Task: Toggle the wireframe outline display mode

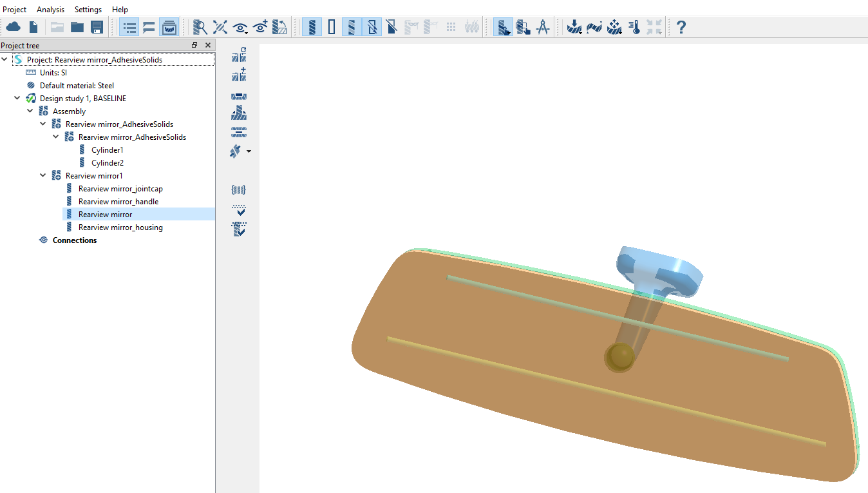Action: 332,27
